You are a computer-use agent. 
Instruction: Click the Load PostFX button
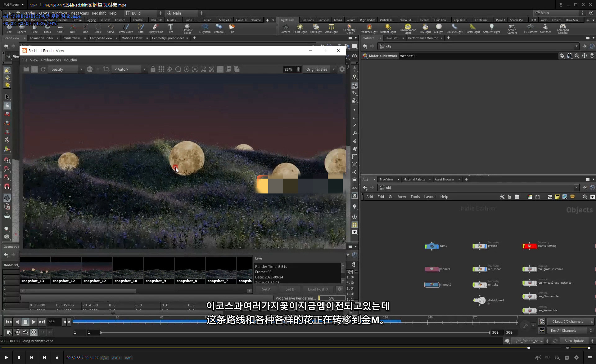(318, 289)
